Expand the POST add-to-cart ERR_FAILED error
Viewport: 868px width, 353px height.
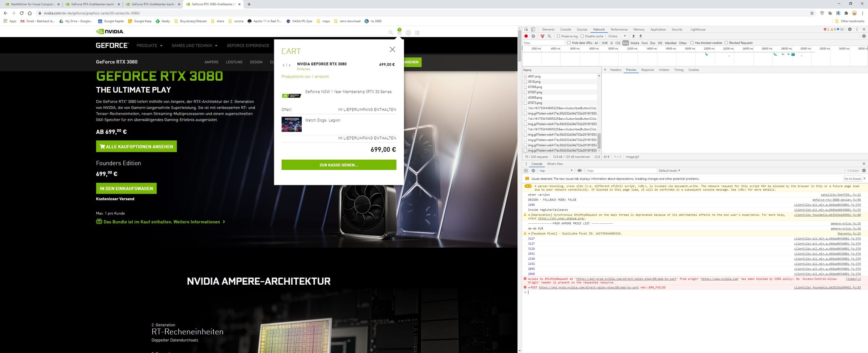(529, 287)
